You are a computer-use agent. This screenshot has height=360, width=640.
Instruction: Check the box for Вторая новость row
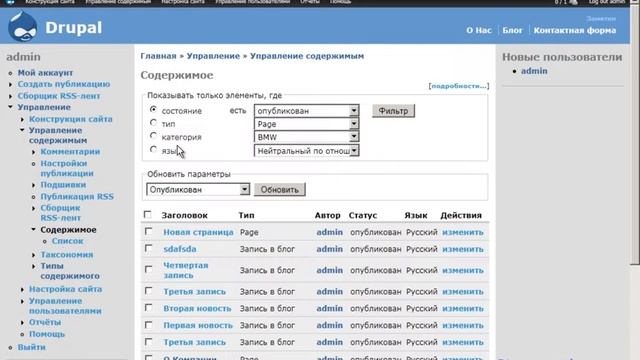point(149,308)
